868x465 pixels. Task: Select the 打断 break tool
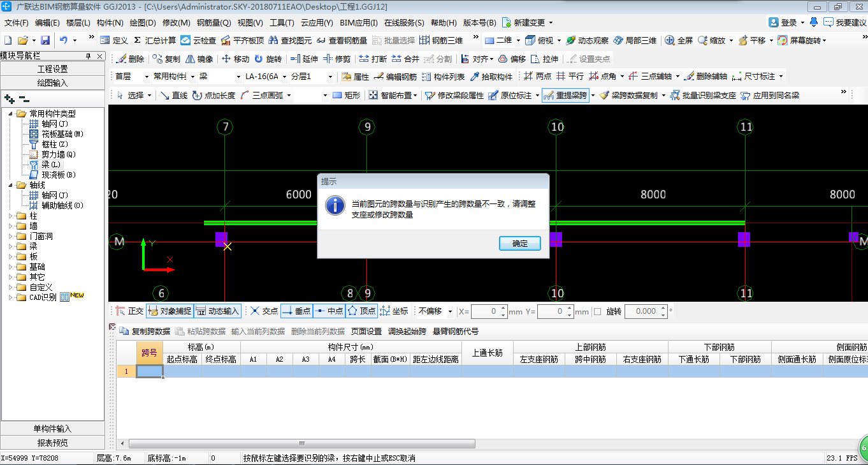pyautogui.click(x=373, y=59)
